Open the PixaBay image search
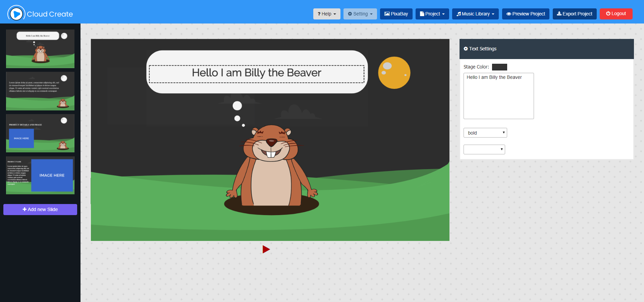 tap(396, 14)
